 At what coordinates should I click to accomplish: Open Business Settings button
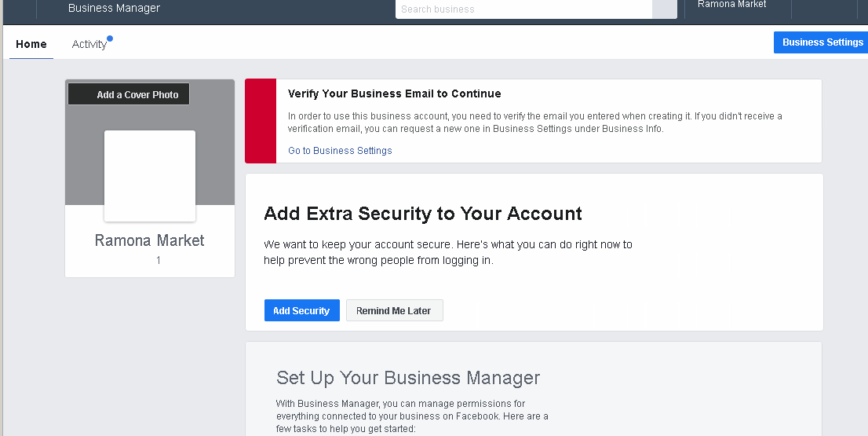tap(822, 42)
